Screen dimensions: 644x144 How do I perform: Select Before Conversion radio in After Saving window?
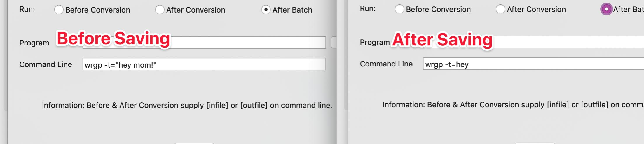tap(399, 9)
